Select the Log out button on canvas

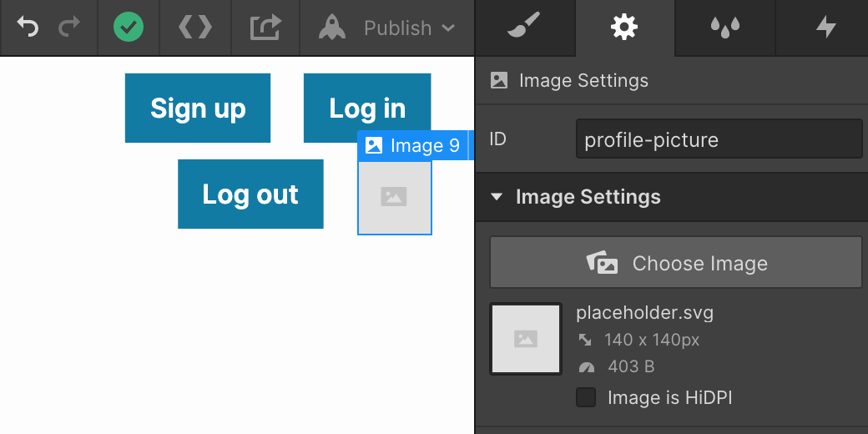pos(250,194)
